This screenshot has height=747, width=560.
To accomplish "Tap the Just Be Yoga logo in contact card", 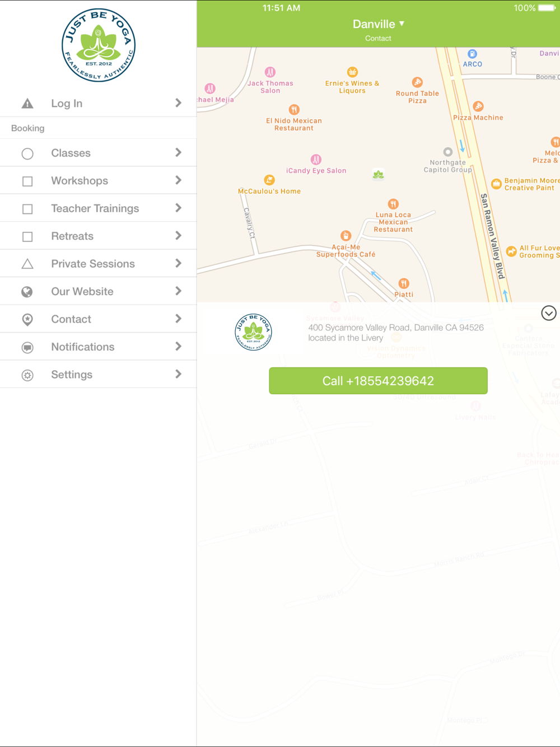I will click(x=253, y=332).
